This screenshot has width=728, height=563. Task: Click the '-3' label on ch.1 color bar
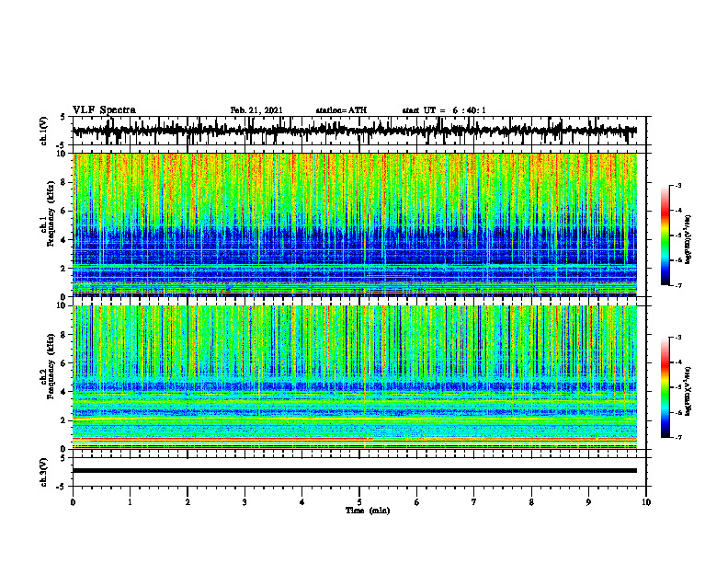678,185
